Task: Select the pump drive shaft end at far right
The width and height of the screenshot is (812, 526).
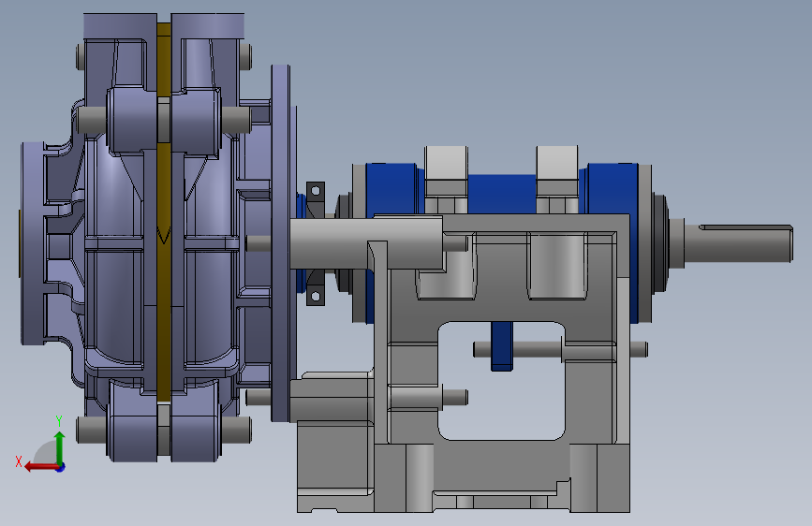Action: 739,243
